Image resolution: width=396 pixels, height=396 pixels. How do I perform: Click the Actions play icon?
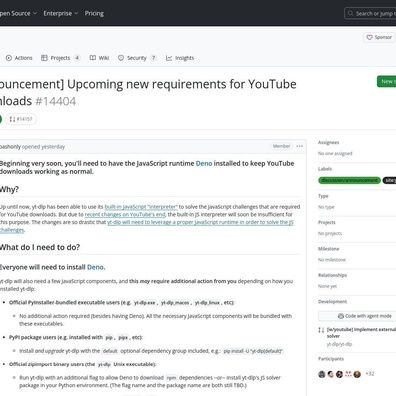point(9,58)
